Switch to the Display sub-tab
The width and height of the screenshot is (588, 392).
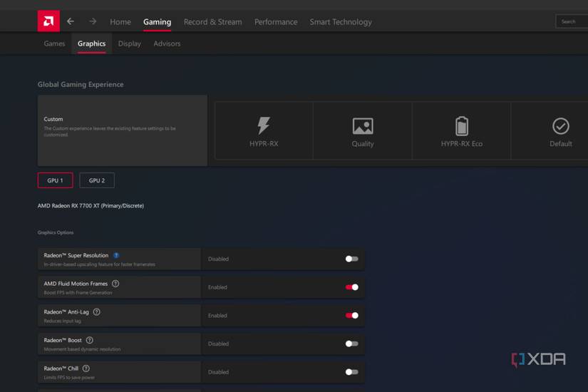[x=129, y=43]
